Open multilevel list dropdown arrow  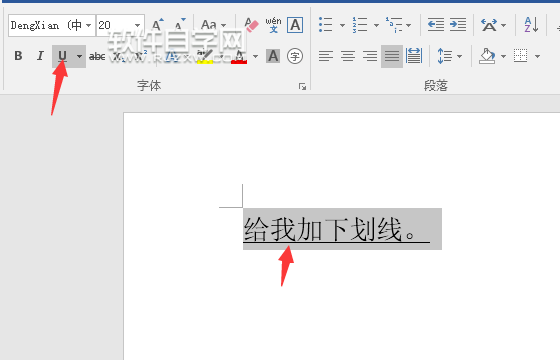tap(409, 25)
